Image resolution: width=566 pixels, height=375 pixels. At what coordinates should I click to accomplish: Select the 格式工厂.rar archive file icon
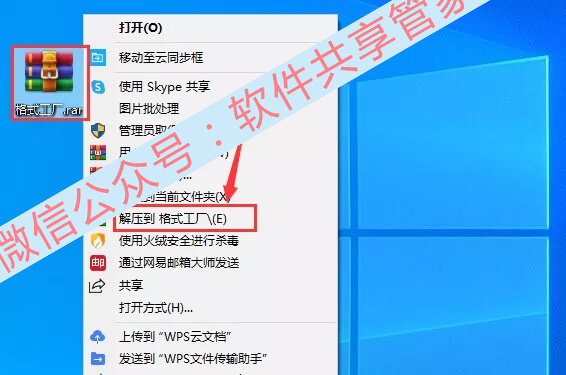49,82
